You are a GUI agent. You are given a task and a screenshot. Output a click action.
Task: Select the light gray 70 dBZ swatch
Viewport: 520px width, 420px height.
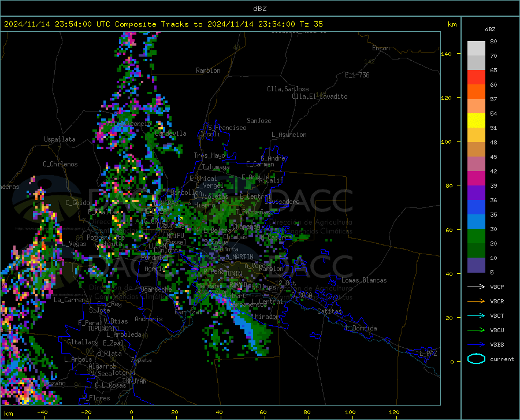(x=476, y=49)
